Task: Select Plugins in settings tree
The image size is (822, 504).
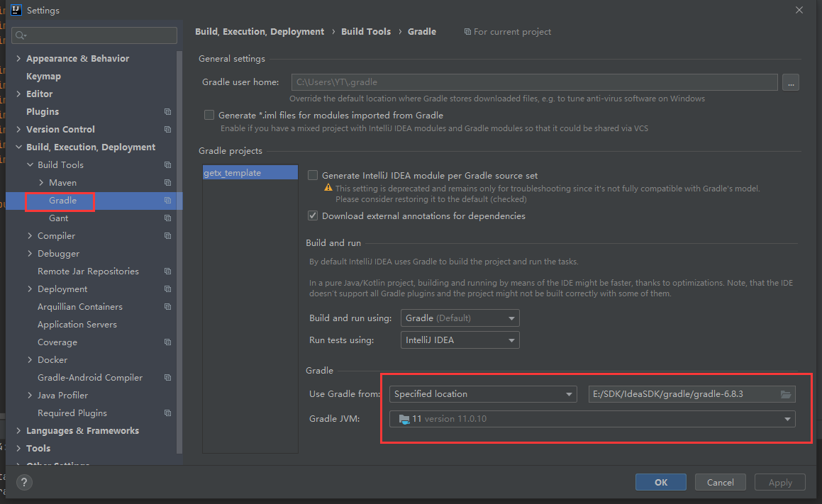Action: 43,111
